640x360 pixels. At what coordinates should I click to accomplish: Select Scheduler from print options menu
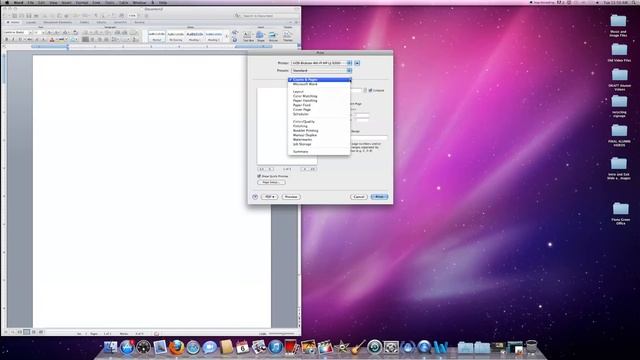[319, 114]
